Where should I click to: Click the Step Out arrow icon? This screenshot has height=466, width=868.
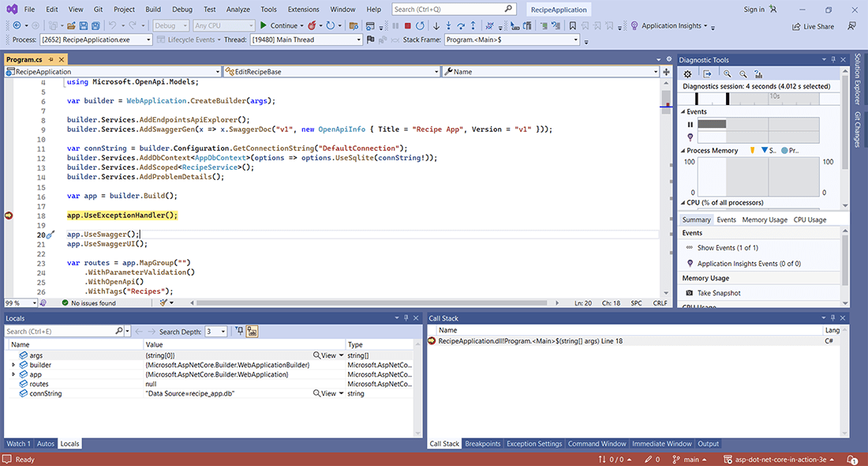(x=473, y=25)
